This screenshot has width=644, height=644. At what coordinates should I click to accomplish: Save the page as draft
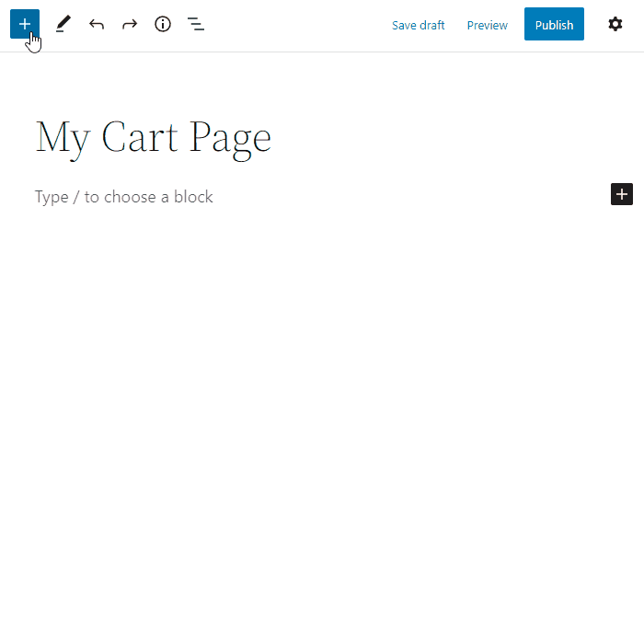(418, 25)
